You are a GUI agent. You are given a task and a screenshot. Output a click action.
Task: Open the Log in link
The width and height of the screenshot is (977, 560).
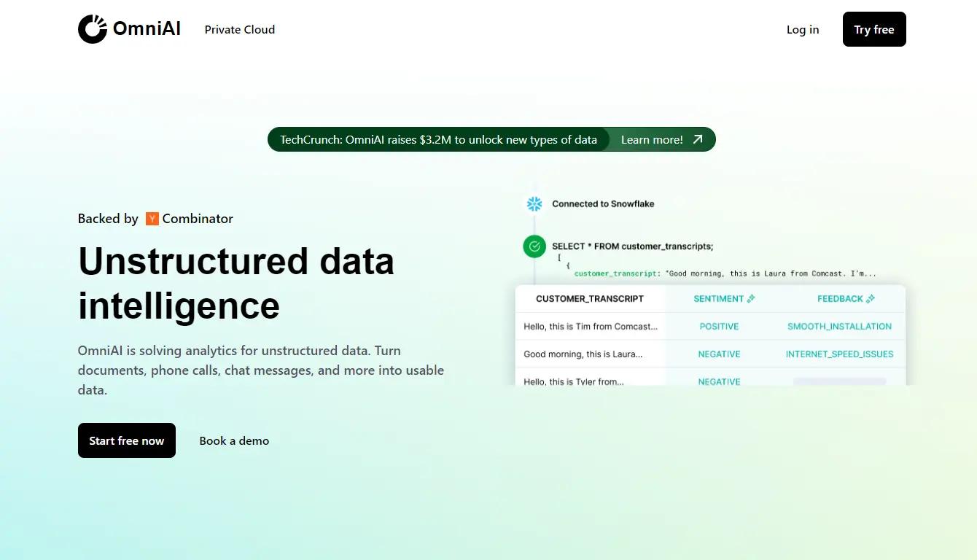(803, 30)
